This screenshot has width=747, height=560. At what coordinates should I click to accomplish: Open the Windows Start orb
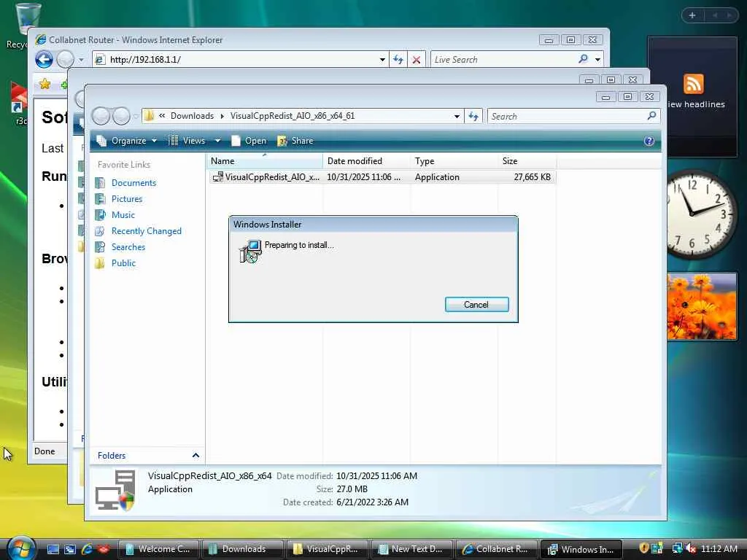(20, 548)
